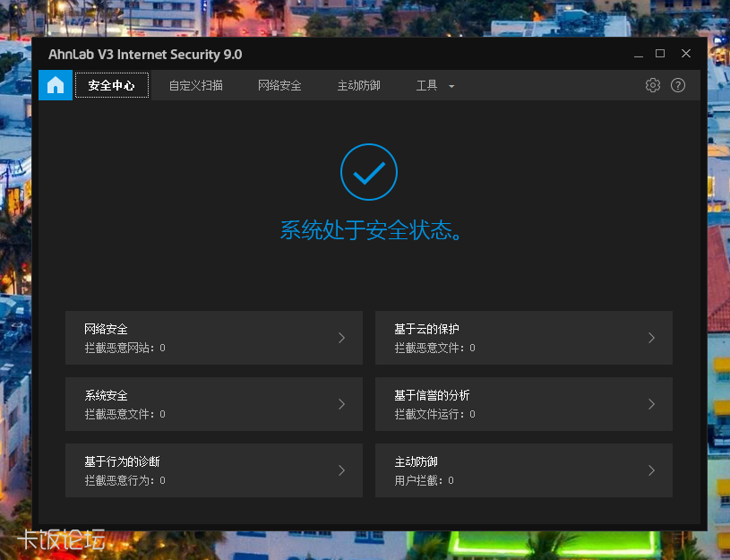730x560 pixels.
Task: Click the arrow icon on 基于云的保护 card
Action: pyautogui.click(x=653, y=338)
